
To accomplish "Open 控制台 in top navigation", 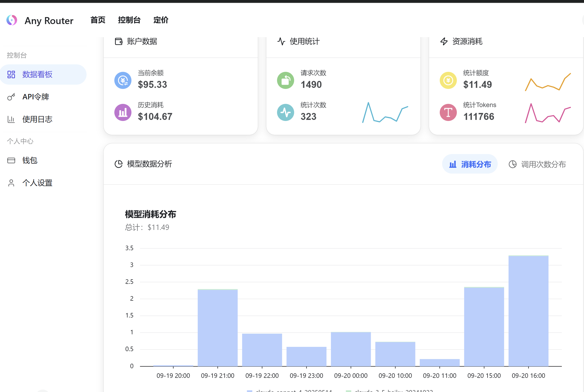I will 129,20.
